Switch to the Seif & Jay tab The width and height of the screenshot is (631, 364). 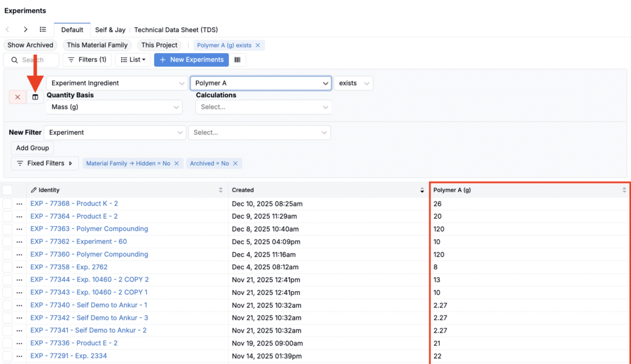[x=110, y=30]
